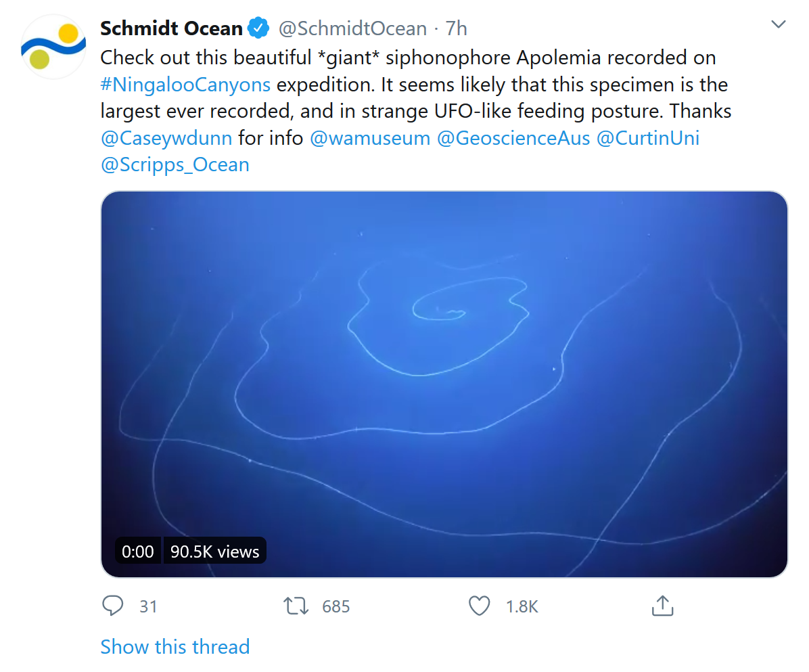The image size is (809, 672).
Task: Go to the @GeoscienceAus profile mention
Action: pos(513,138)
